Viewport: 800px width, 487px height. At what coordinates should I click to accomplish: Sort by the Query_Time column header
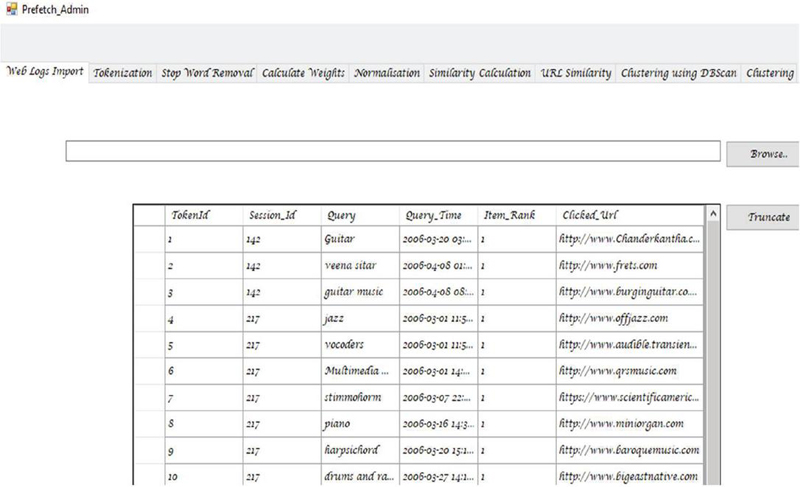tap(439, 215)
